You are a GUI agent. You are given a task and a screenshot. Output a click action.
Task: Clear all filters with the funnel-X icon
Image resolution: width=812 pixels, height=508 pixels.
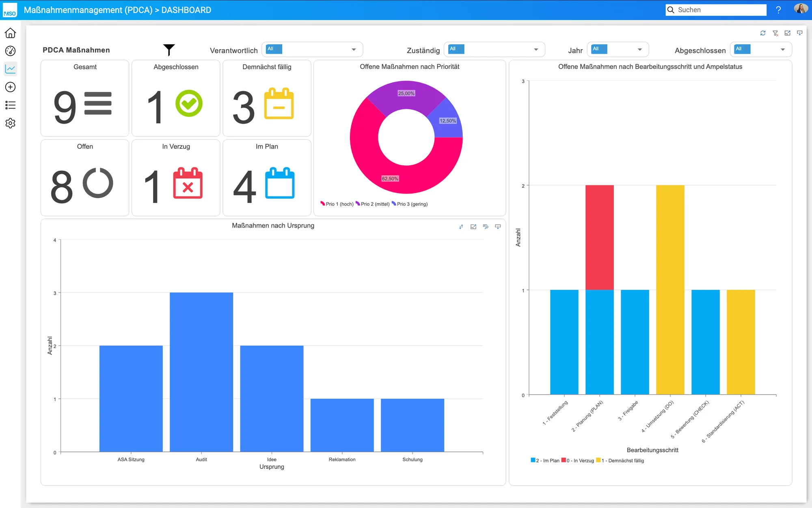(x=775, y=33)
